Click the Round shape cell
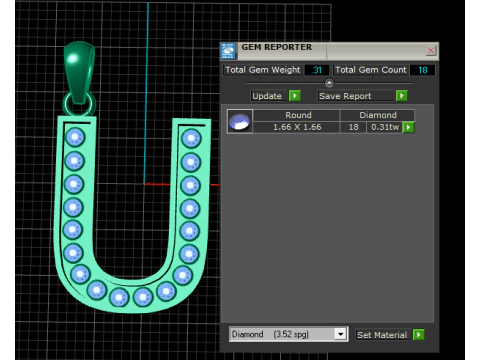Screen dimensions: 480x360 (296, 115)
